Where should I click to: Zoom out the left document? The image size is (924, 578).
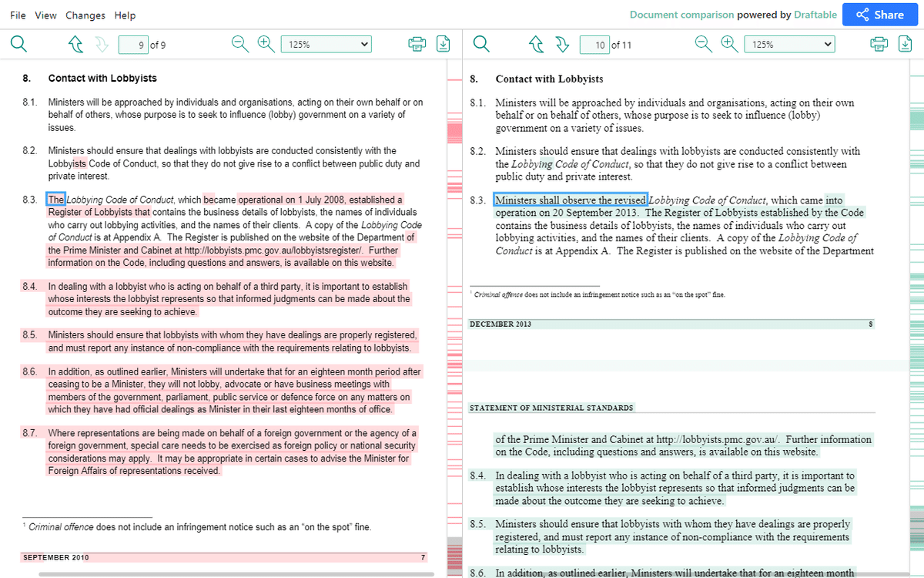point(239,44)
